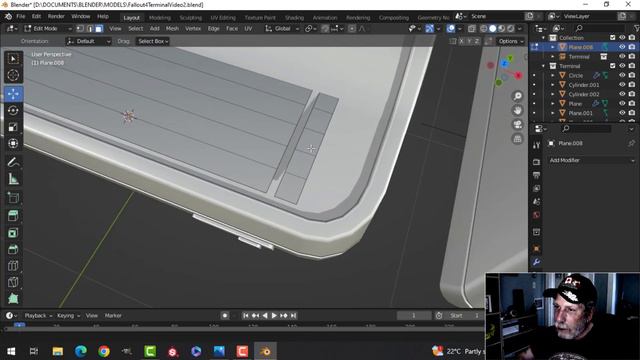This screenshot has width=640, height=360.
Task: Switch to the Modeling workspace tab
Action: tap(160, 18)
